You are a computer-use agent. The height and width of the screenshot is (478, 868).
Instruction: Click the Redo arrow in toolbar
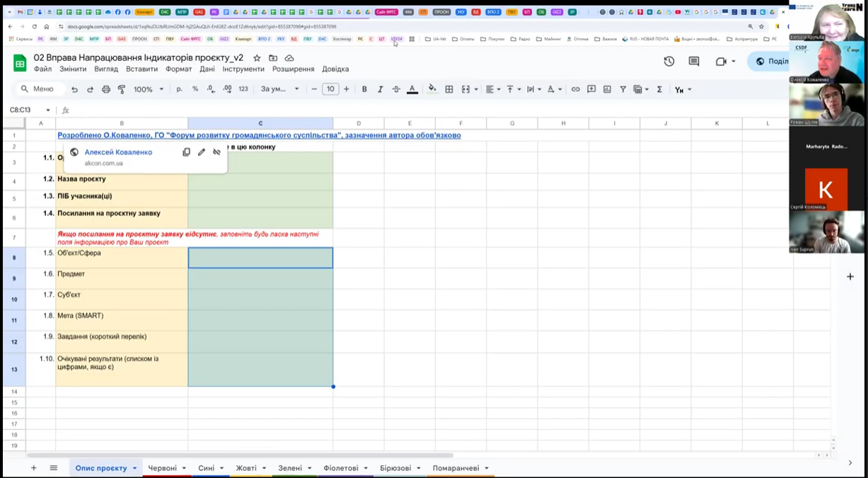coord(90,89)
